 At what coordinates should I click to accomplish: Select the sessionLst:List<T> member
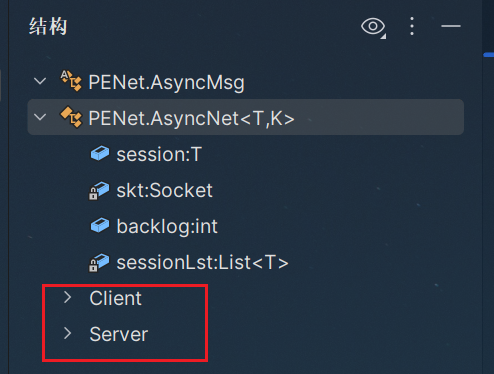[202, 262]
